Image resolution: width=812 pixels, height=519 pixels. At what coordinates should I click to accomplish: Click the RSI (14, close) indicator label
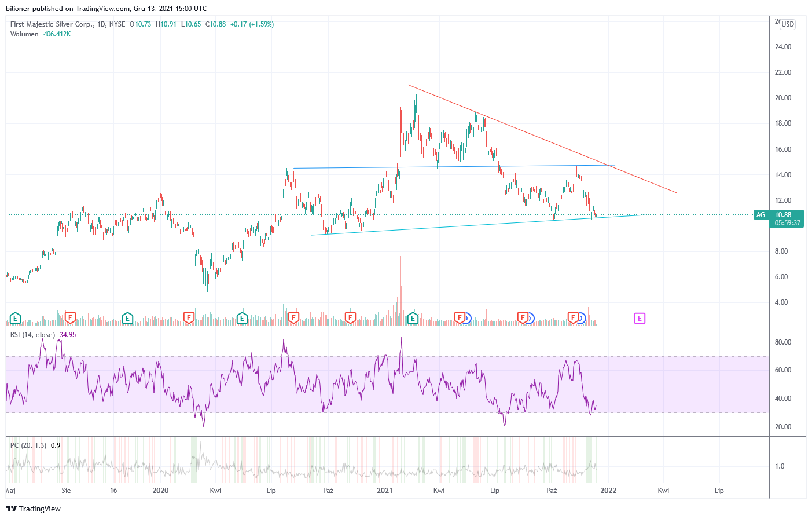tap(32, 335)
